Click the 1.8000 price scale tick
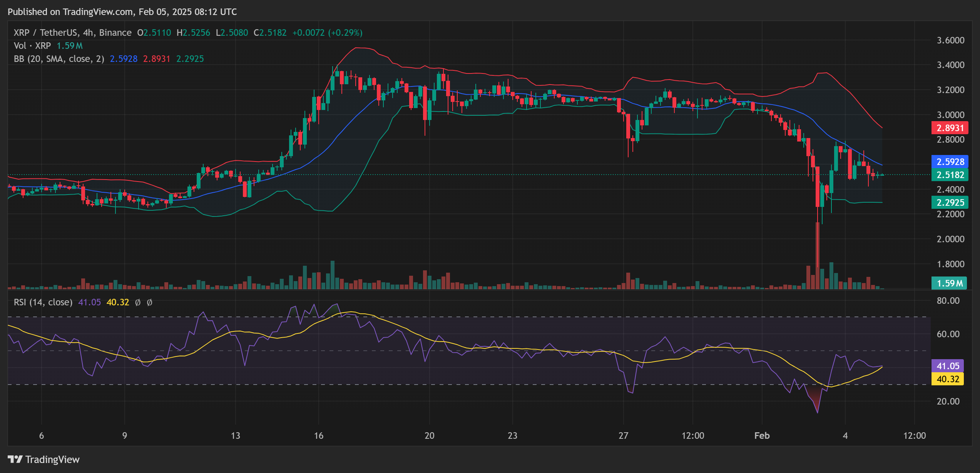This screenshot has height=473, width=980. pyautogui.click(x=950, y=264)
